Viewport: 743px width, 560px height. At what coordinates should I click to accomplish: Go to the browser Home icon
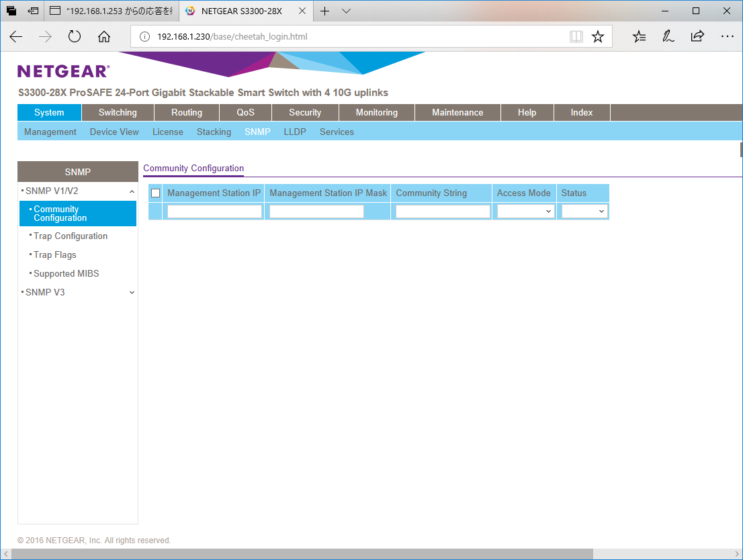[x=103, y=36]
